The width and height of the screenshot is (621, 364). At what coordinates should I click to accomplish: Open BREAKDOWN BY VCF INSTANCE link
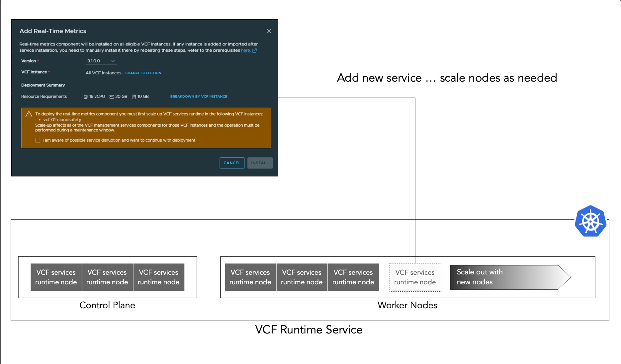click(199, 97)
